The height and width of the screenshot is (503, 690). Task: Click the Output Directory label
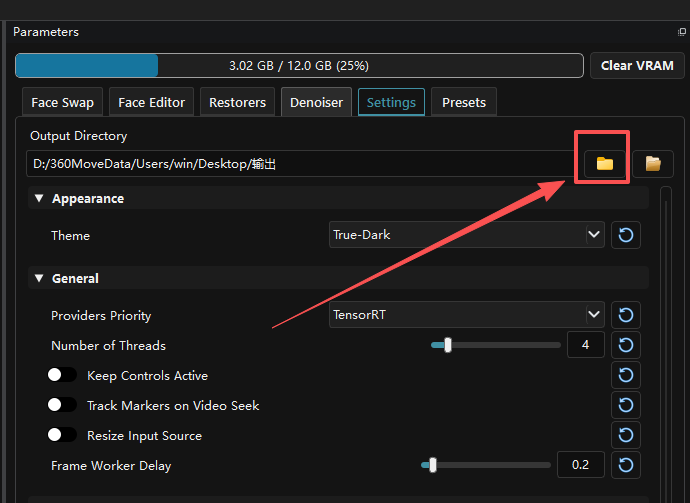78,136
